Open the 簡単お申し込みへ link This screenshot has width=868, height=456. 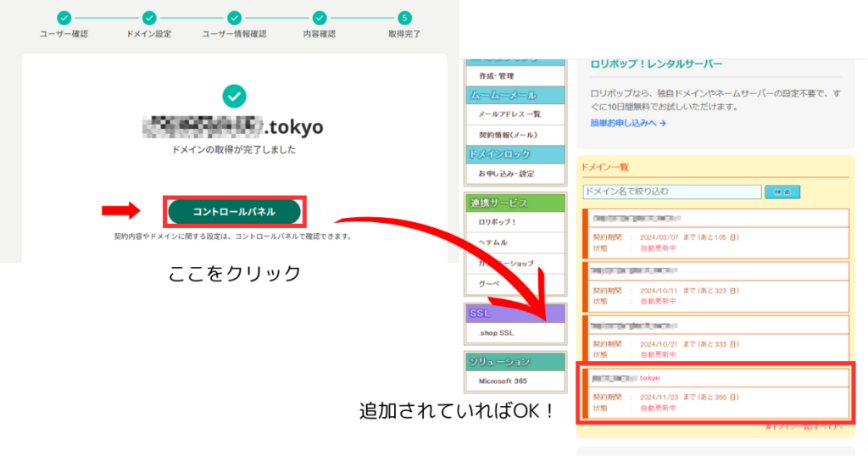click(x=628, y=123)
